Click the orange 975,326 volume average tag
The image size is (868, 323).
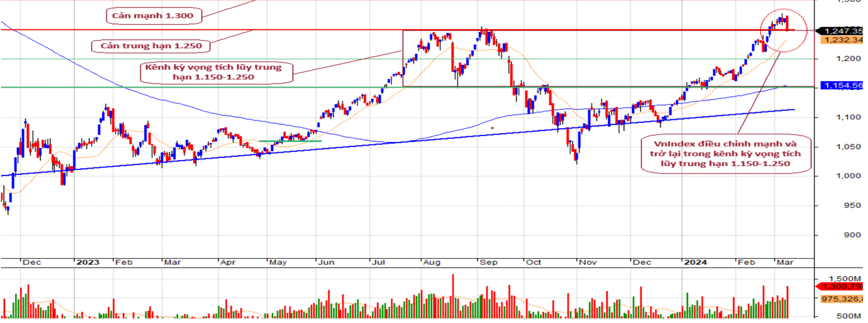(843, 299)
